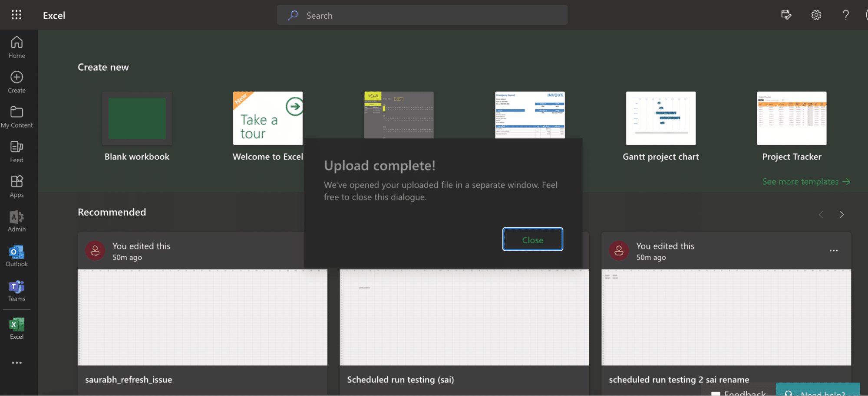Go to previous recommended files arrow
Viewport: 868px width, 396px height.
821,215
